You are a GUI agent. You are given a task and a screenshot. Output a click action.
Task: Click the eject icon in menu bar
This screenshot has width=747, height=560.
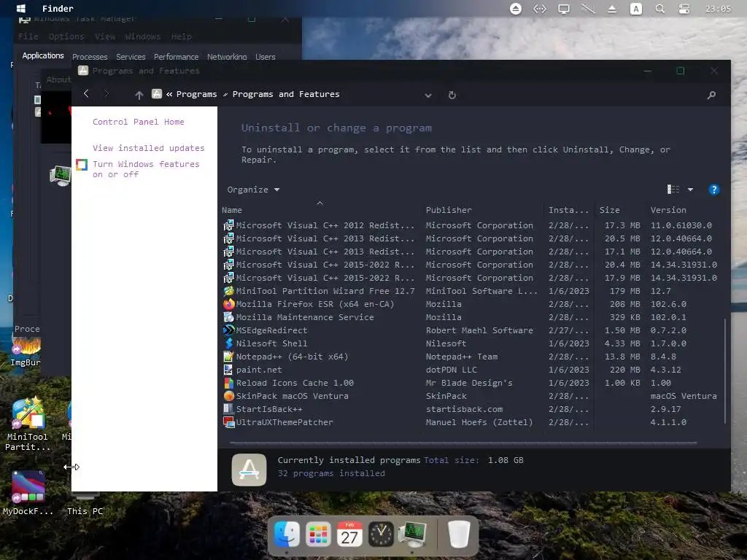pos(612,9)
